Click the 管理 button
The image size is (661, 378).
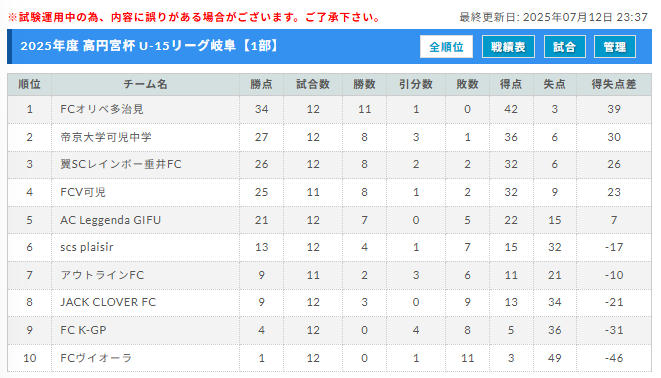[615, 47]
